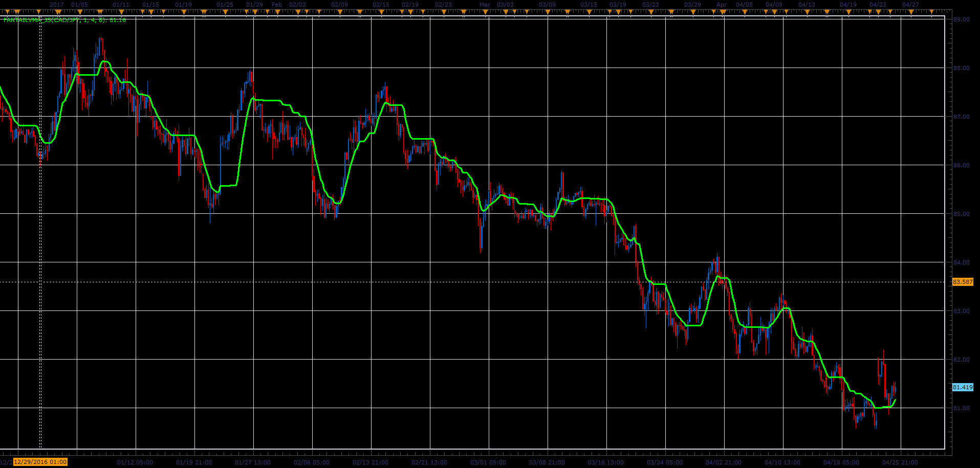
Task: Click the orange marker under 03/19
Action: 619,12
